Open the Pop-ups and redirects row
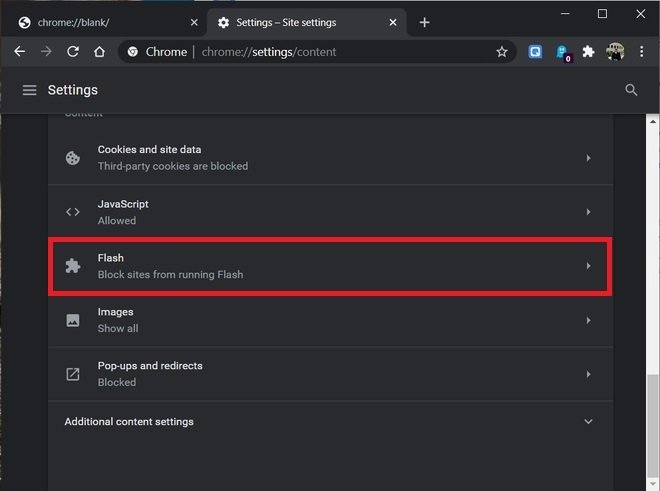 coord(330,374)
